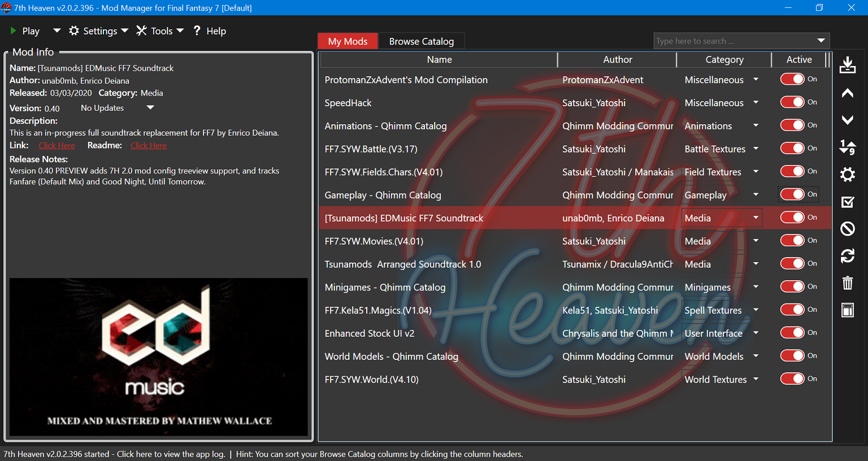Click the save-style icon below the trash

click(847, 310)
